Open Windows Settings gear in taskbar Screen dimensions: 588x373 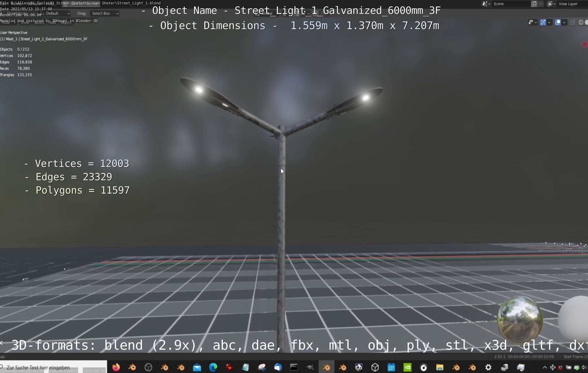[x=488, y=367]
